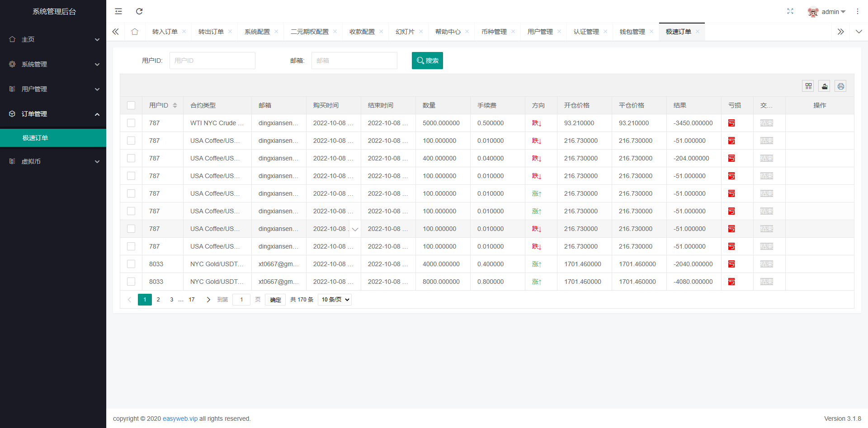Click the export data icon above the order table
Screen dimensions: 868x428
(824, 86)
